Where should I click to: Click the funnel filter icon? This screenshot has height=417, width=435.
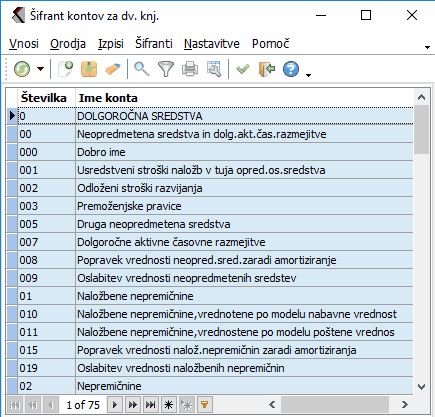[x=166, y=69]
